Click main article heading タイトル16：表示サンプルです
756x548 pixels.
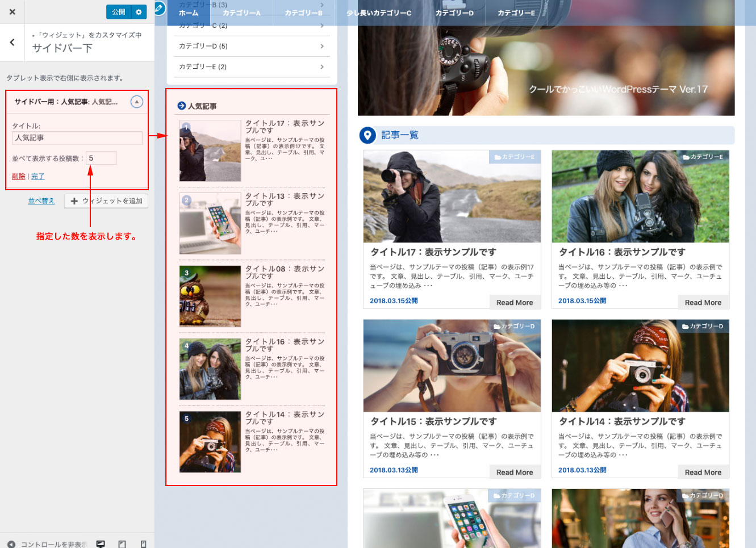pyautogui.click(x=622, y=252)
